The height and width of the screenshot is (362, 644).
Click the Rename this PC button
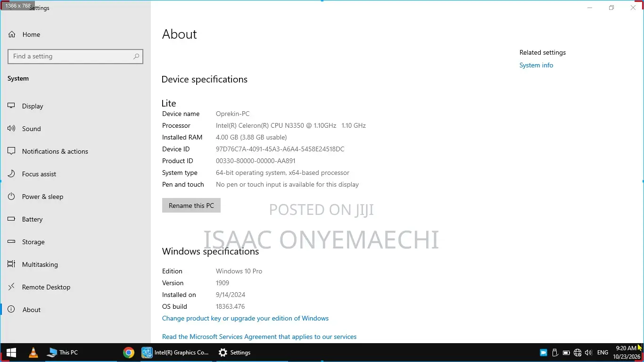pyautogui.click(x=191, y=206)
